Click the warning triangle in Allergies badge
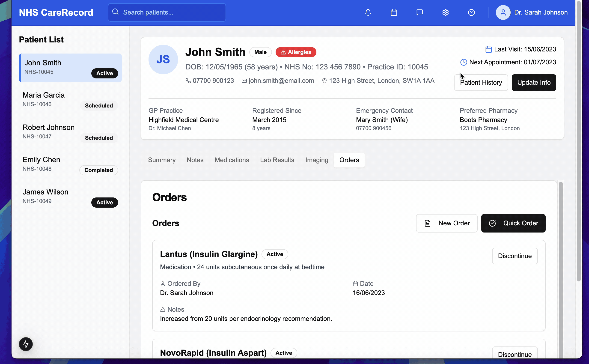This screenshot has width=589, height=364. coord(283,52)
